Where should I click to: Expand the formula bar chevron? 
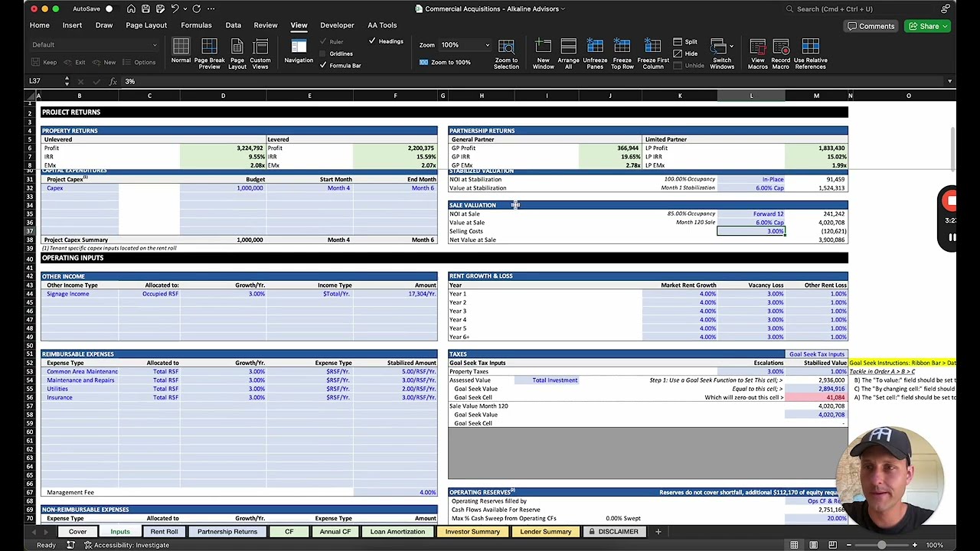point(949,81)
